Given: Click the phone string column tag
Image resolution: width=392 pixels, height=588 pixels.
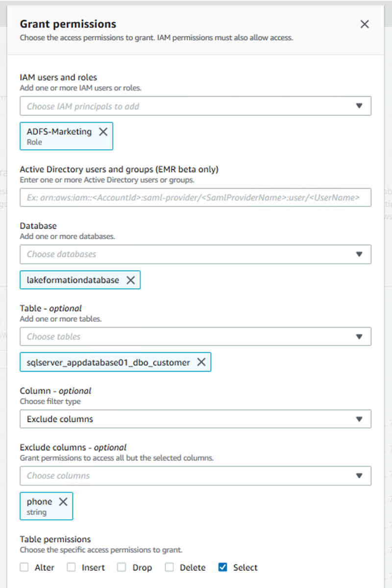Looking at the screenshot, I should click(x=38, y=506).
